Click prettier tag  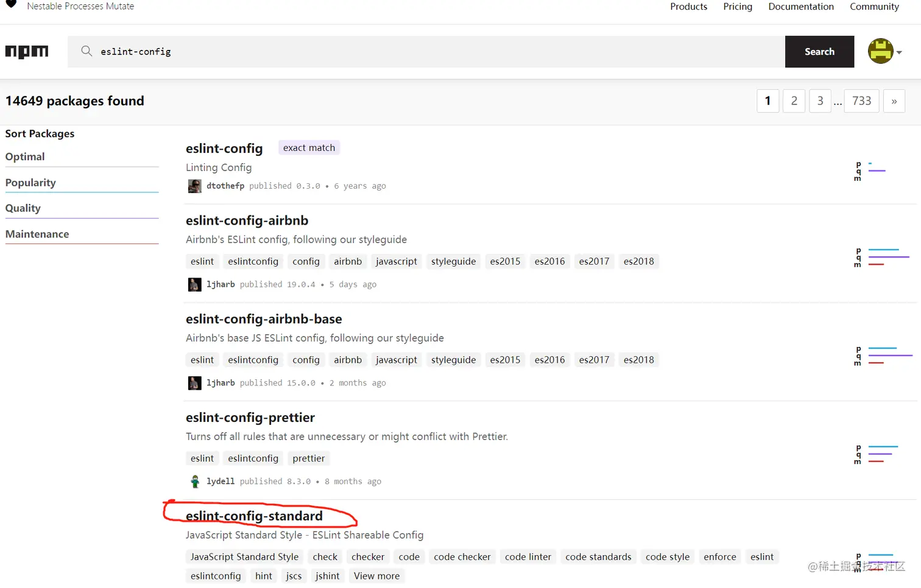coord(309,459)
